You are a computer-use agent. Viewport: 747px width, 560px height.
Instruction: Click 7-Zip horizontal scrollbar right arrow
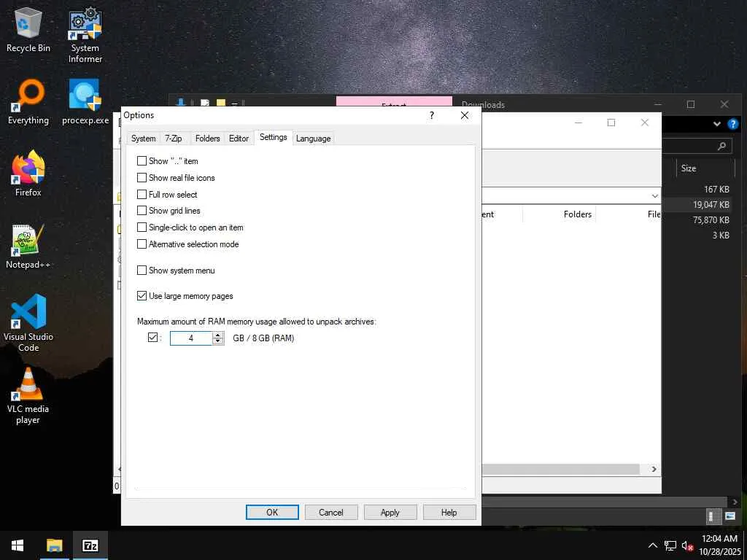coord(654,469)
